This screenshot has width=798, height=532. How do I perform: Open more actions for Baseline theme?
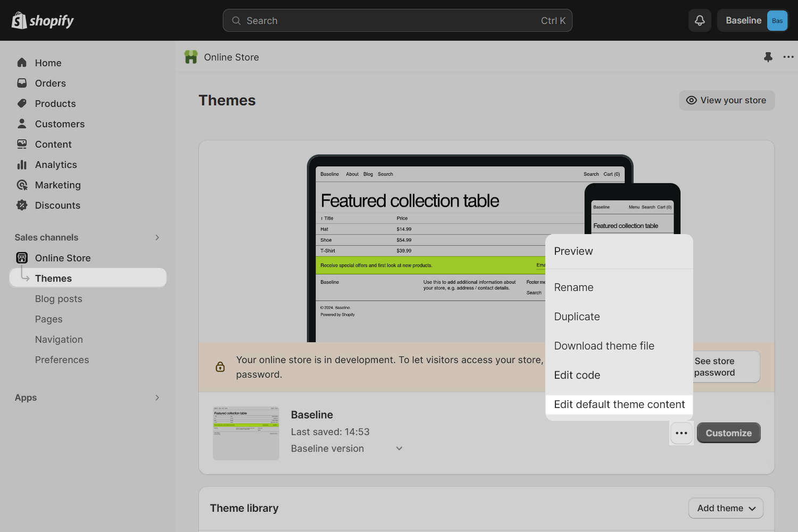click(681, 433)
